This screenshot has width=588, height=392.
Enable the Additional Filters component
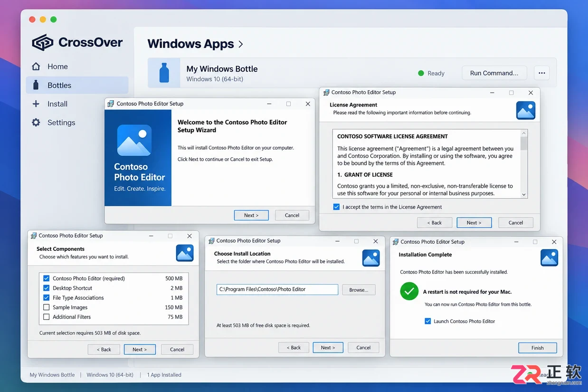click(47, 317)
